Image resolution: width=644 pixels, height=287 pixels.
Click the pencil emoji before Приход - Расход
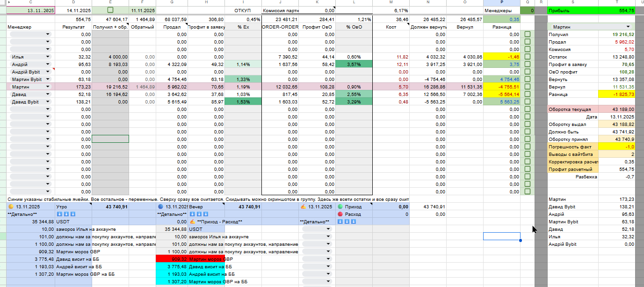(192, 221)
